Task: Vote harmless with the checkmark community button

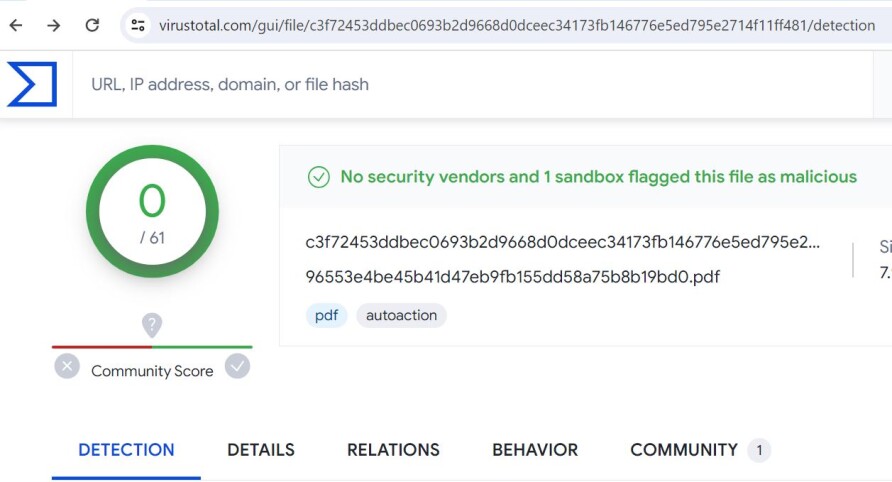Action: [237, 366]
